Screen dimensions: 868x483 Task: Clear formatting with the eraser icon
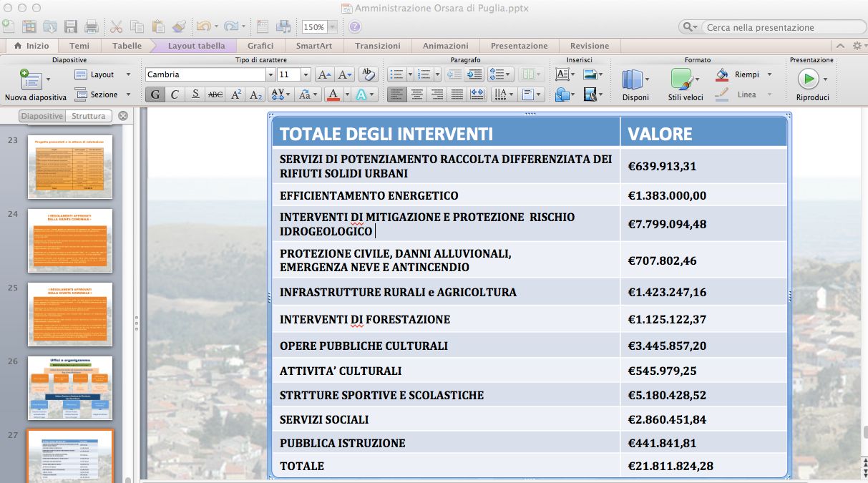tap(369, 74)
